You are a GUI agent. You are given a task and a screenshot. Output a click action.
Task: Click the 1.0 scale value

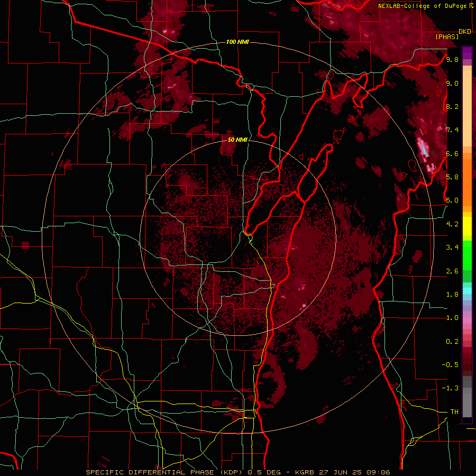click(x=452, y=318)
